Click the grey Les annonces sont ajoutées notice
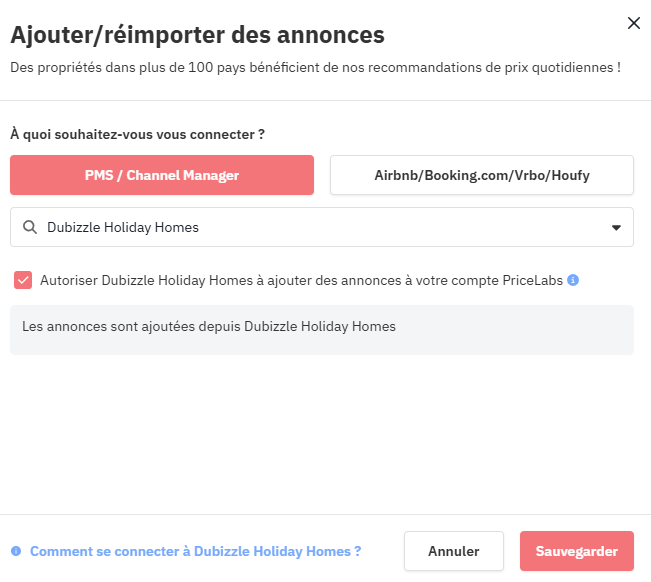 [322, 330]
